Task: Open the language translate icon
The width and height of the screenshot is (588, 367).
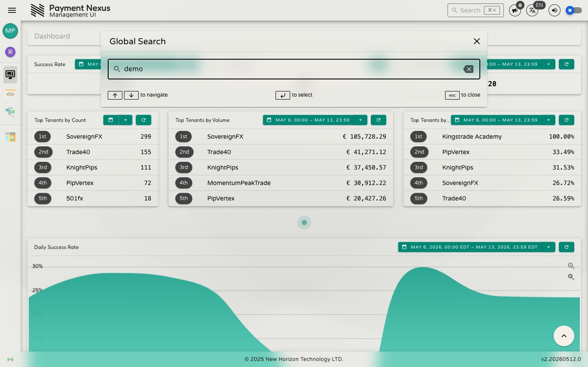Action: 532,10
